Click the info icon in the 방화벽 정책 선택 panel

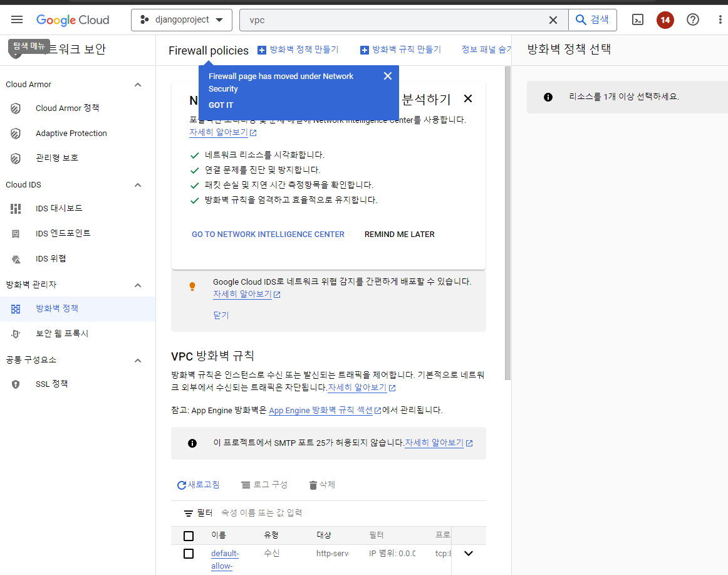pyautogui.click(x=548, y=97)
